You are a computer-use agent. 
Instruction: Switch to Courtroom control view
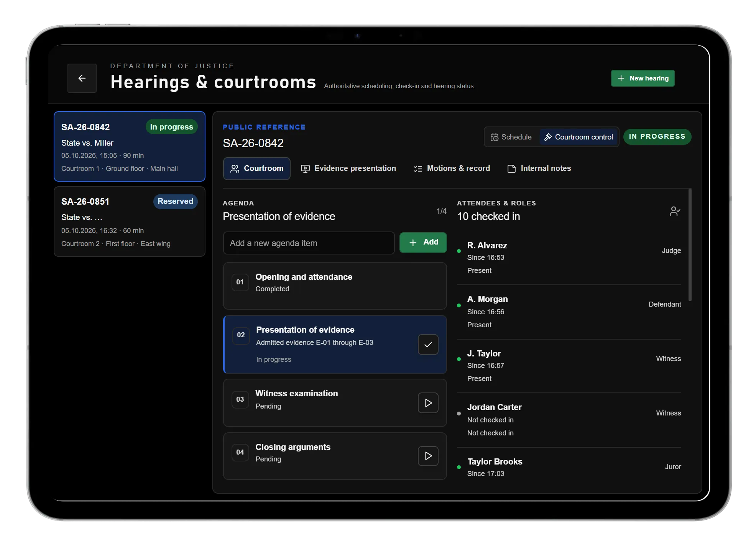pos(579,137)
